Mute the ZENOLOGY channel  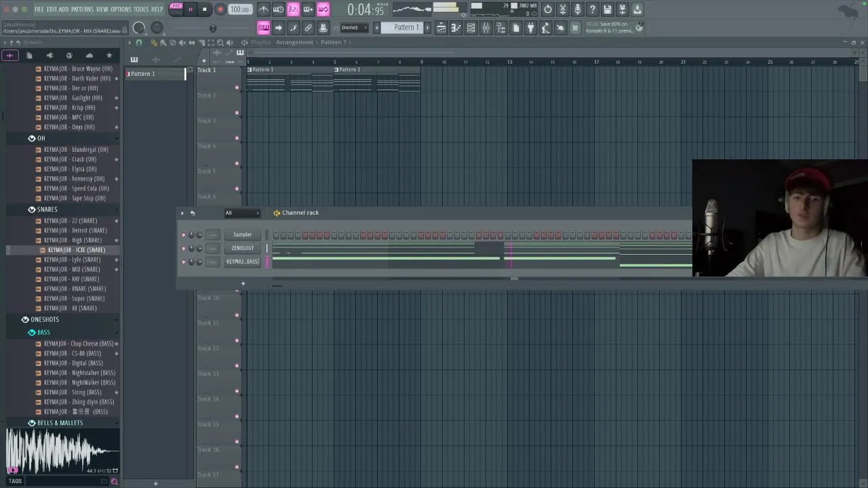pos(183,248)
